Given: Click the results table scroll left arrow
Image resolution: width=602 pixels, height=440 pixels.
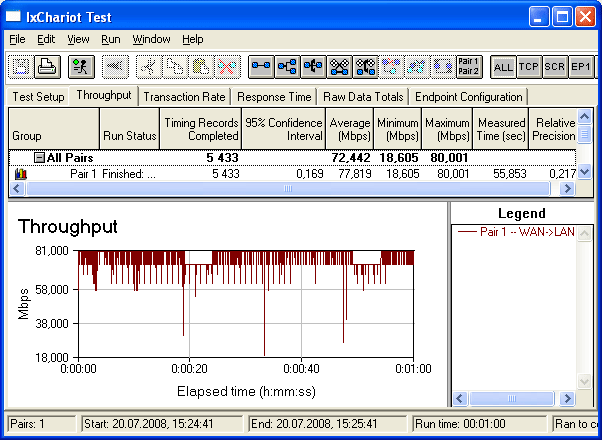Looking at the screenshot, I should click(17, 189).
